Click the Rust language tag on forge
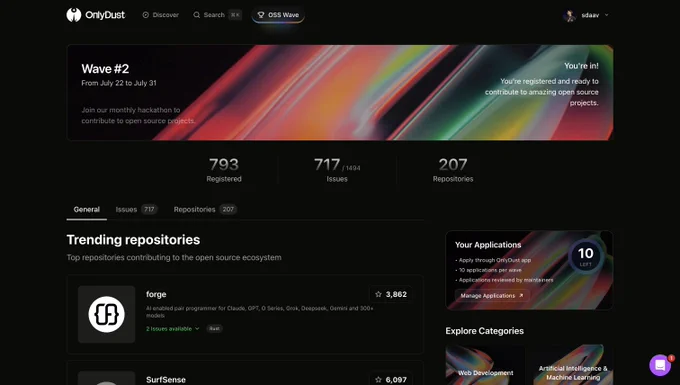 coord(214,329)
